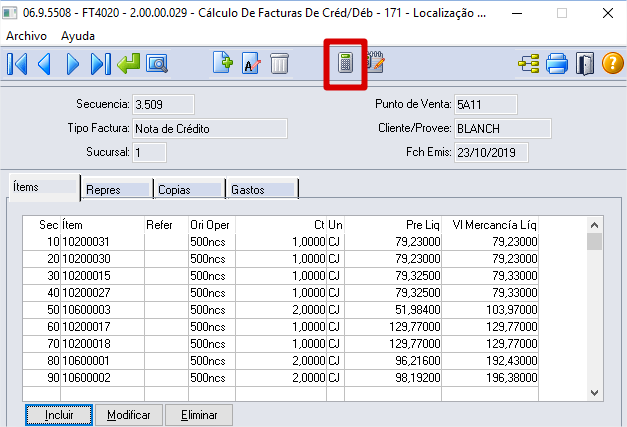This screenshot has width=627, height=427.
Task: Open the Archivo menu
Action: (x=26, y=36)
